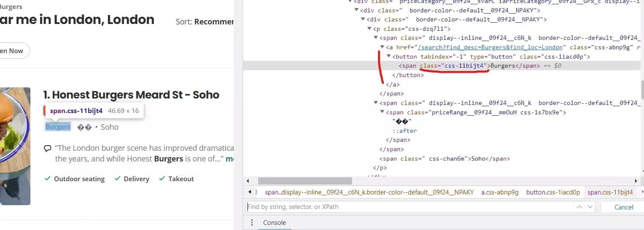This screenshot has width=644, height=230.
Task: Select the closing </a> row
Action: pos(393,84)
